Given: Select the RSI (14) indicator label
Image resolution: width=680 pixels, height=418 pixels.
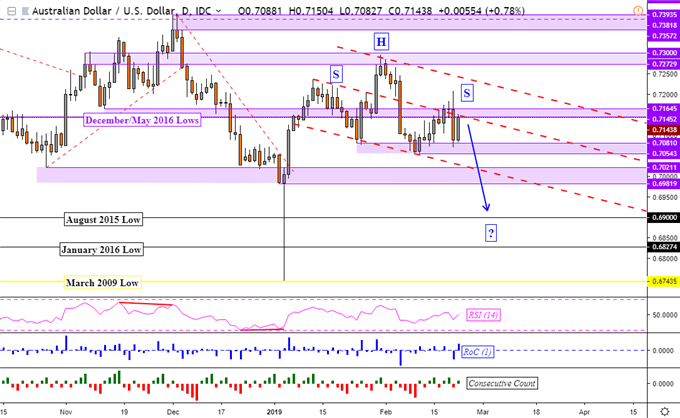Looking at the screenshot, I should [483, 315].
